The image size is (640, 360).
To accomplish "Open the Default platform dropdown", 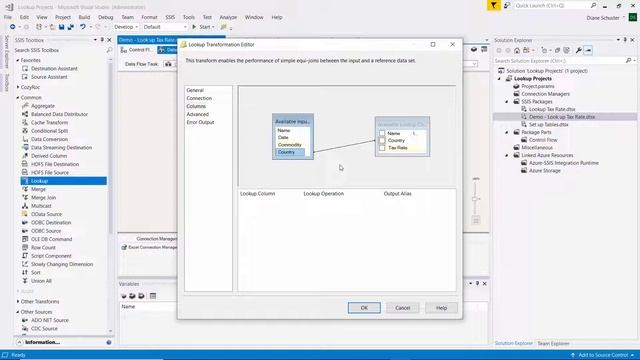I will click(x=164, y=27).
